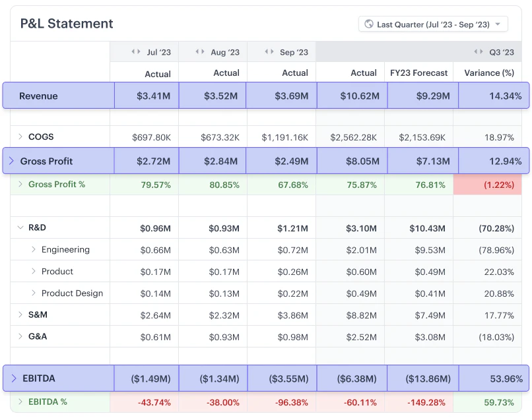Screen dimensions: 532x420
Task: Expand the Product Design sub-row
Action: point(34,293)
